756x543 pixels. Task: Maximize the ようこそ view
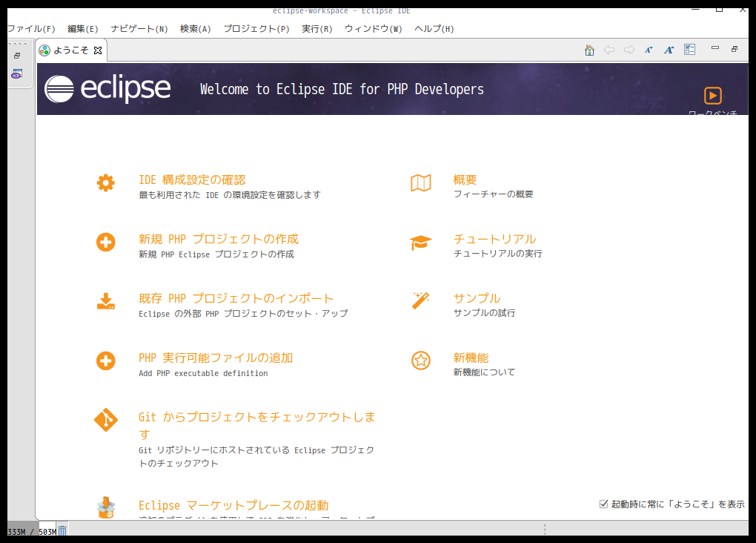[x=735, y=49]
